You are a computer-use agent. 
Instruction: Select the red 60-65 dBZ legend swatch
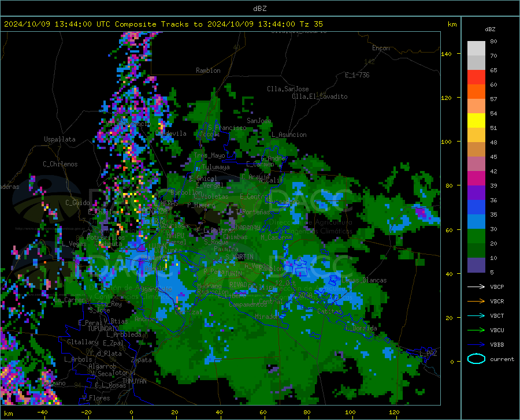(x=476, y=77)
